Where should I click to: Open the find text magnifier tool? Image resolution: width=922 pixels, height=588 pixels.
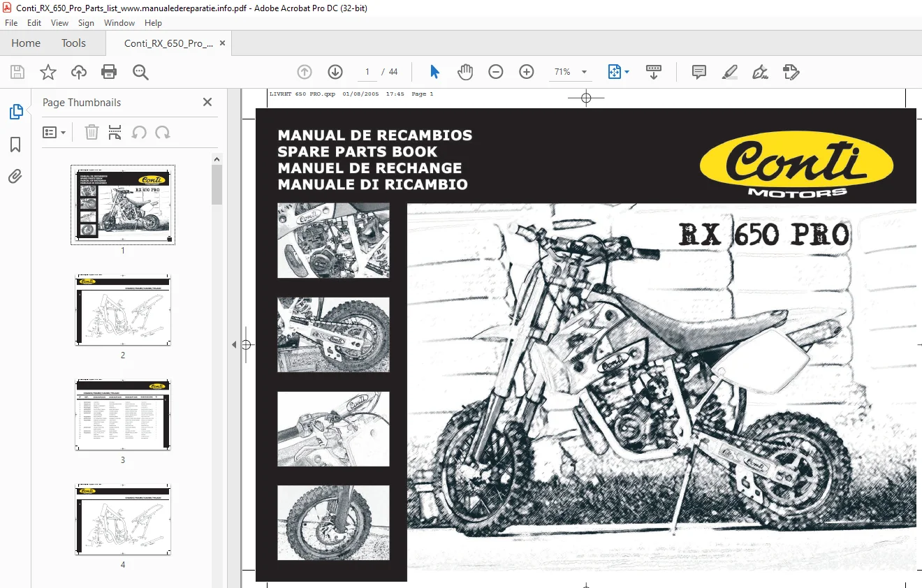(x=140, y=72)
